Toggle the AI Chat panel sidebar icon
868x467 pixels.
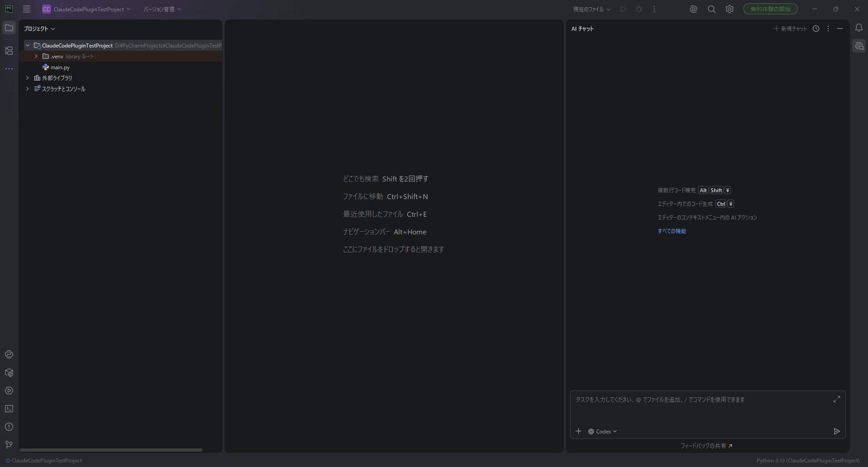pos(859,46)
